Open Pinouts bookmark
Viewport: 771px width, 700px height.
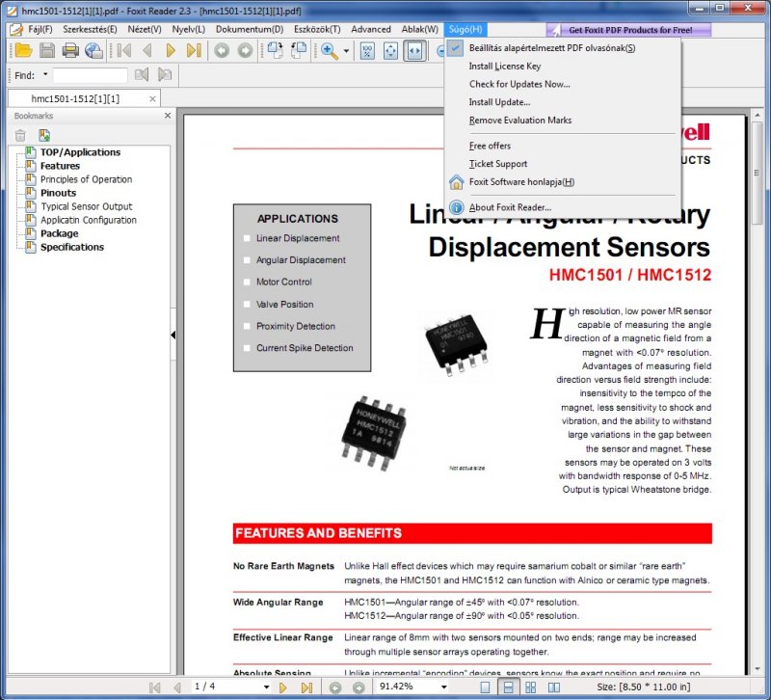tap(58, 193)
